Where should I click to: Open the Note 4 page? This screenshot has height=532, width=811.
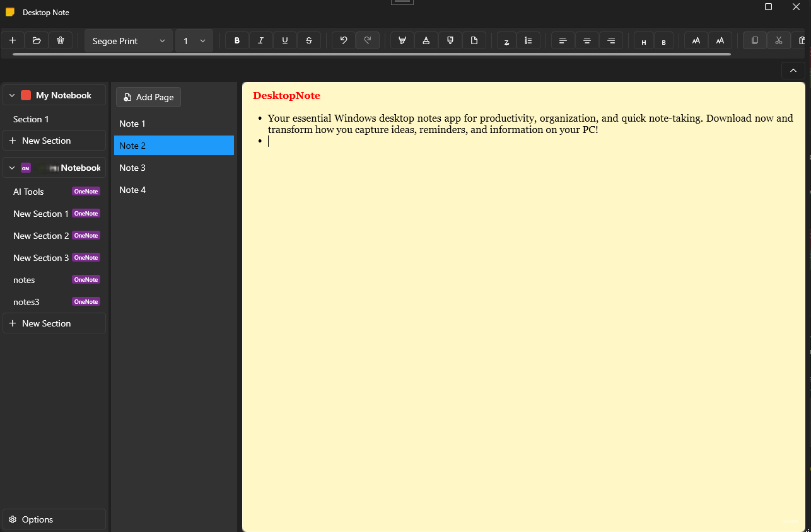pyautogui.click(x=174, y=190)
